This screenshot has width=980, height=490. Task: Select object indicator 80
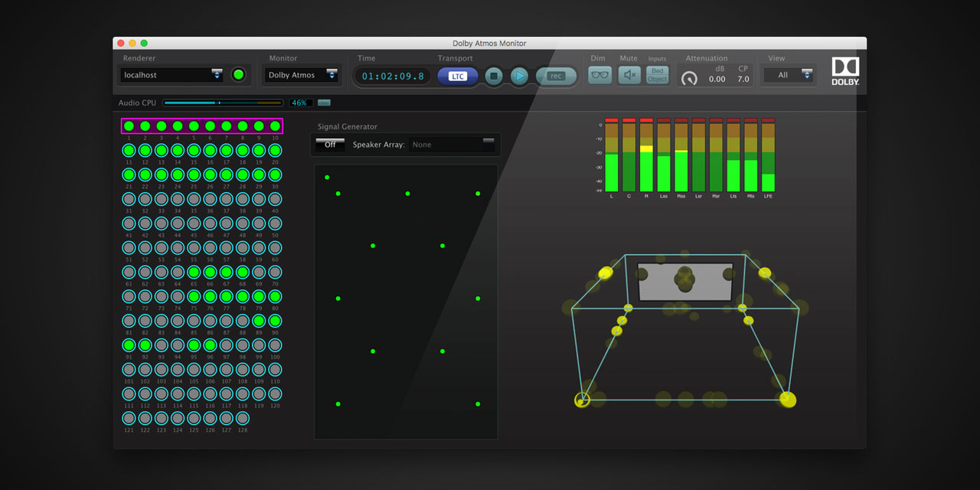pyautogui.click(x=275, y=296)
